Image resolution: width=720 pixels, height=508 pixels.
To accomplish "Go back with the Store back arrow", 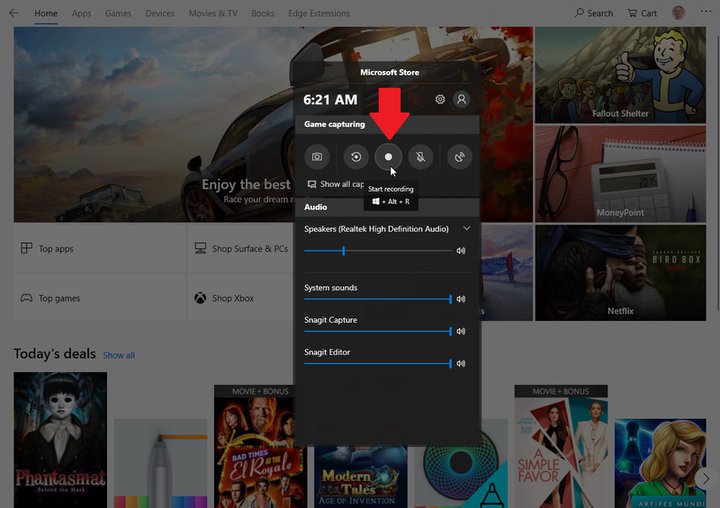I will (x=14, y=13).
